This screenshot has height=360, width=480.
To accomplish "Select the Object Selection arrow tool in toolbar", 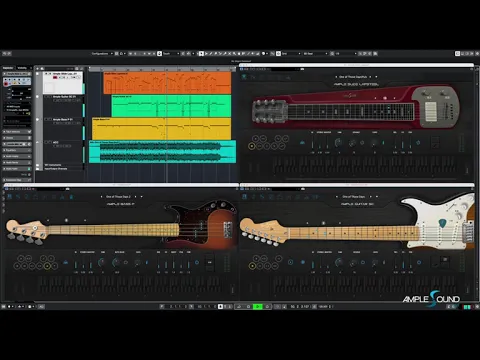I will (201, 53).
